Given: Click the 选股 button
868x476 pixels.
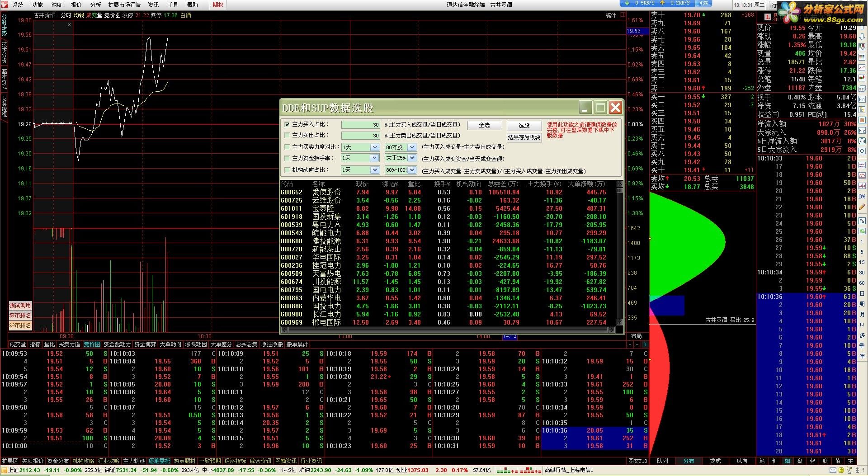Looking at the screenshot, I should click(524, 125).
